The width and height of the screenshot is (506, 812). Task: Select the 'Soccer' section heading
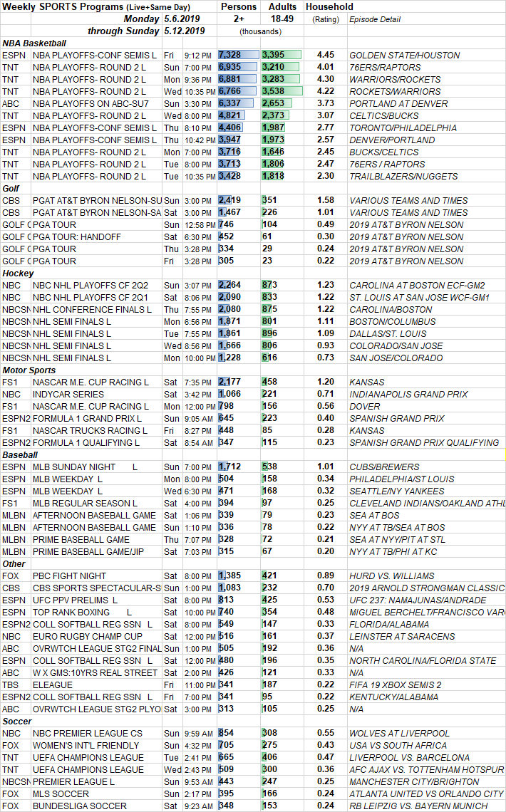(x=16, y=721)
